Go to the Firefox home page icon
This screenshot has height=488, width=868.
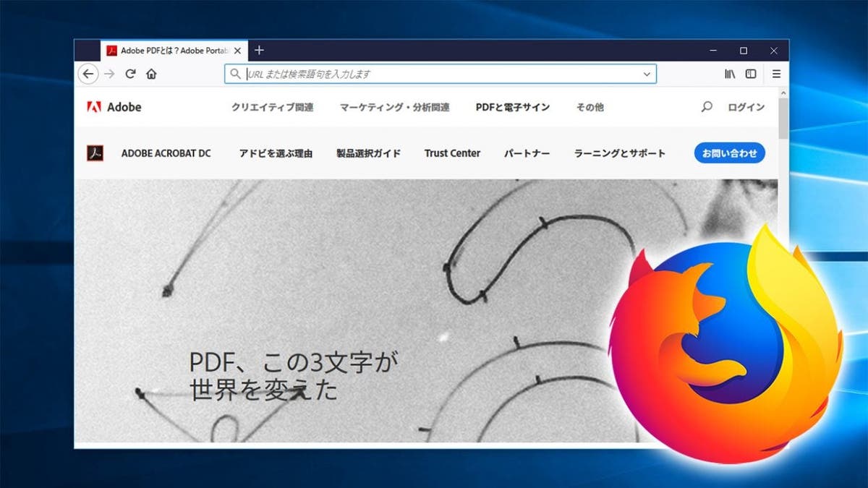point(151,74)
